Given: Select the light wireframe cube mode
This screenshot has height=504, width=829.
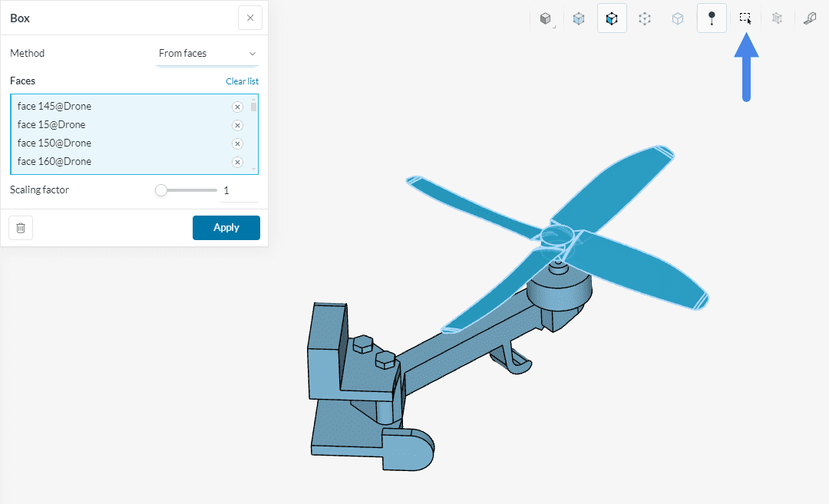Looking at the screenshot, I should click(x=678, y=18).
